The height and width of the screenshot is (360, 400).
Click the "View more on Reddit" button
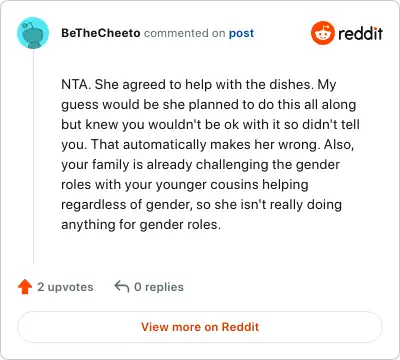click(200, 327)
